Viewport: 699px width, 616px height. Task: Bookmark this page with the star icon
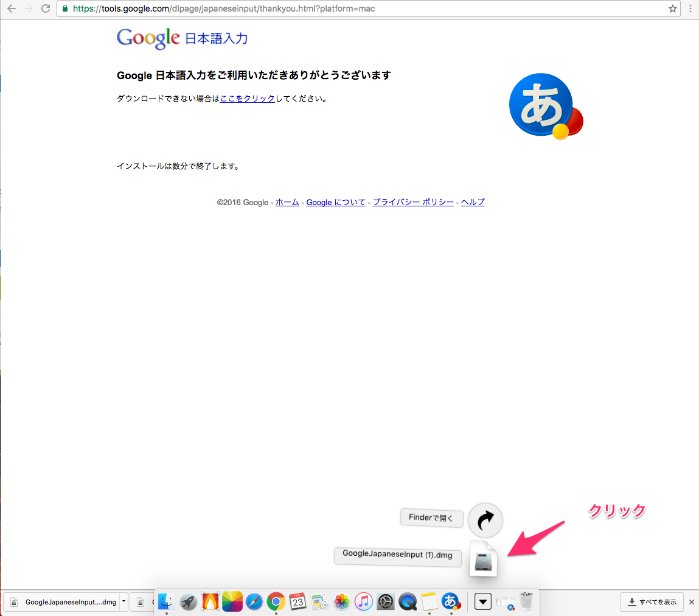(x=672, y=9)
